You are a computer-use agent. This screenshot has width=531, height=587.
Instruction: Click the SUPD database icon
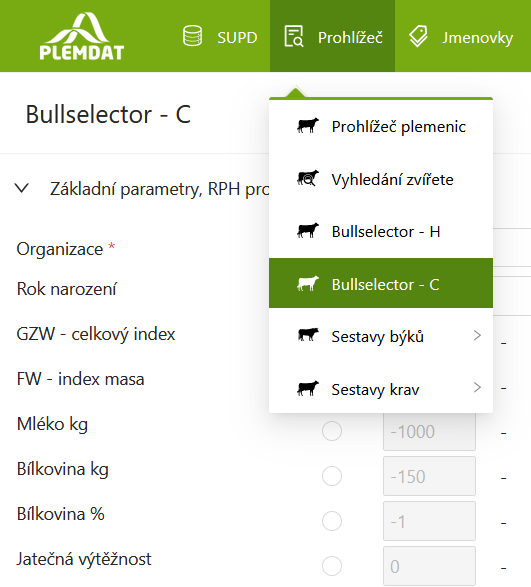(192, 36)
